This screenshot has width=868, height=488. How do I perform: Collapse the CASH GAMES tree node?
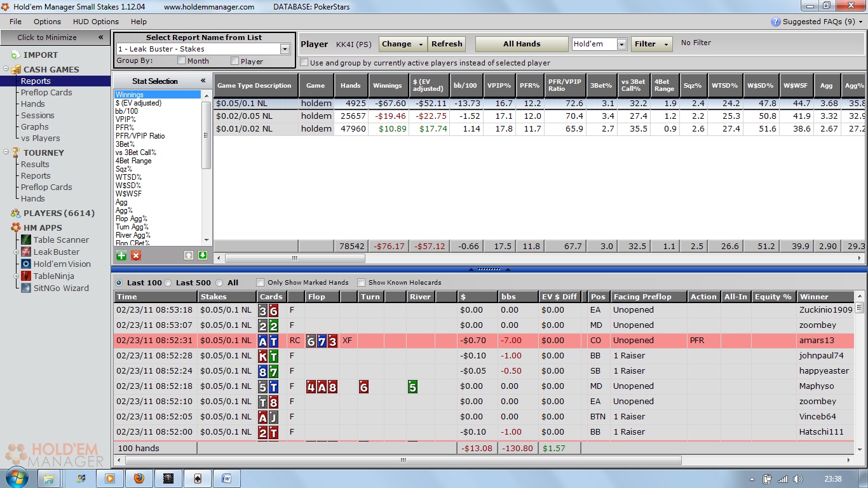point(6,69)
